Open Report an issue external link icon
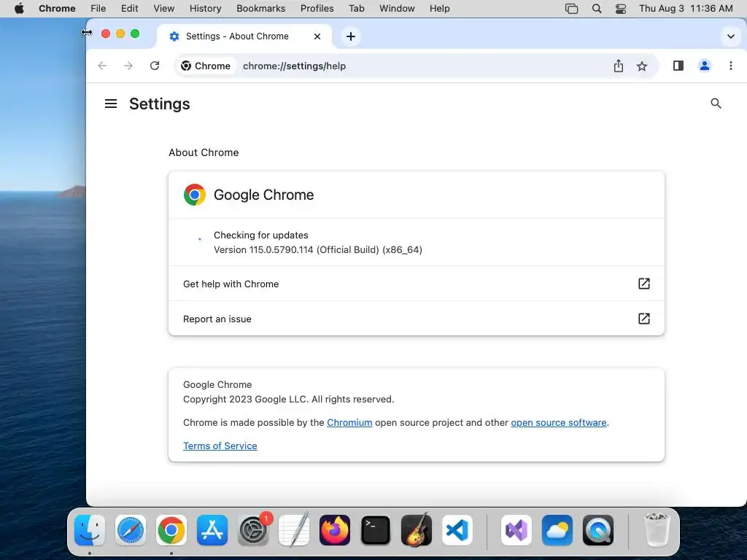747x560 pixels. click(x=643, y=319)
